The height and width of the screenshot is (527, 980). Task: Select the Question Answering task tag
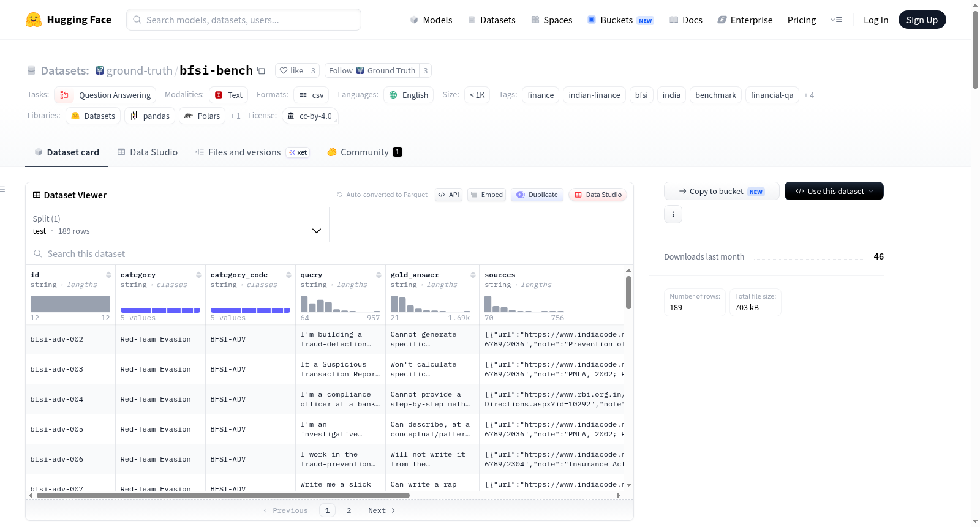click(105, 95)
